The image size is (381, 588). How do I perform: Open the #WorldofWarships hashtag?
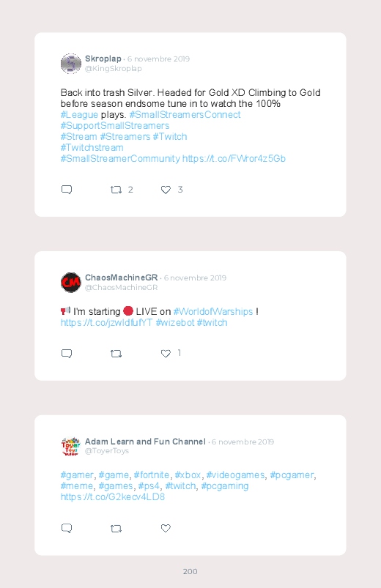[213, 312]
